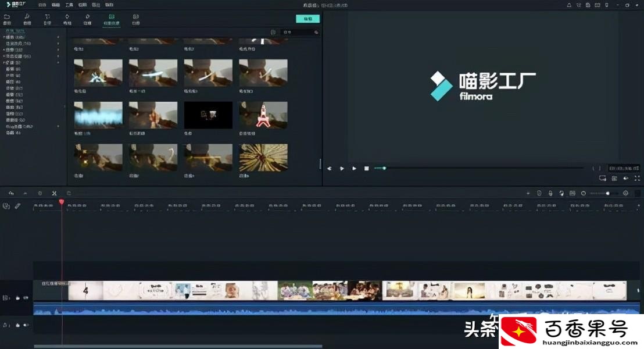This screenshot has width=644, height=349.
Task: Select the golden firework burst thumbnail
Action: point(263,158)
